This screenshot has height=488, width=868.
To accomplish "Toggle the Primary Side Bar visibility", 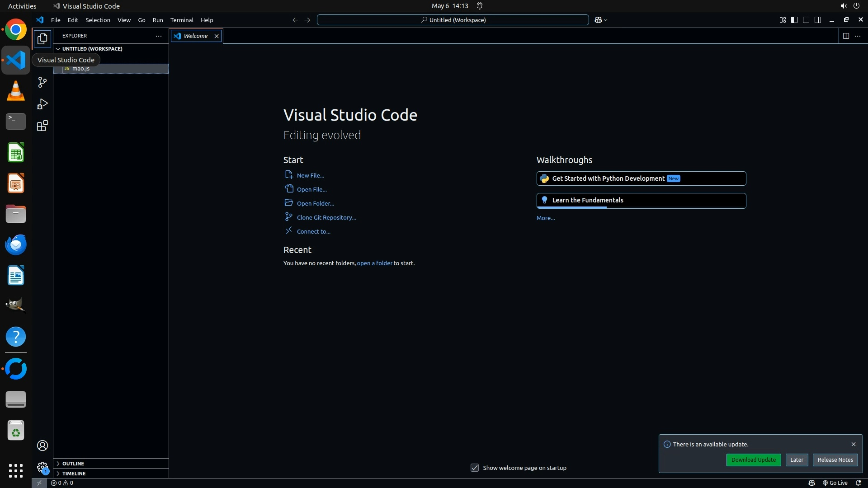I will pyautogui.click(x=794, y=20).
